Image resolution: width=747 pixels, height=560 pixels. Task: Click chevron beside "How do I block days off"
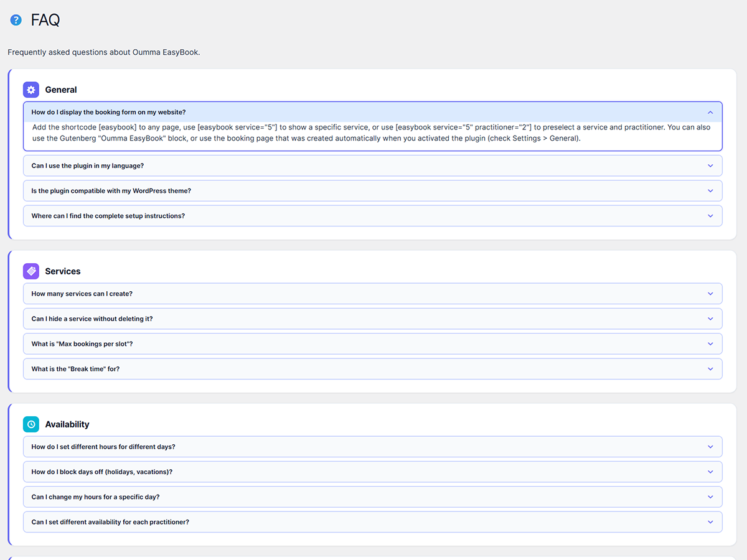(x=710, y=472)
